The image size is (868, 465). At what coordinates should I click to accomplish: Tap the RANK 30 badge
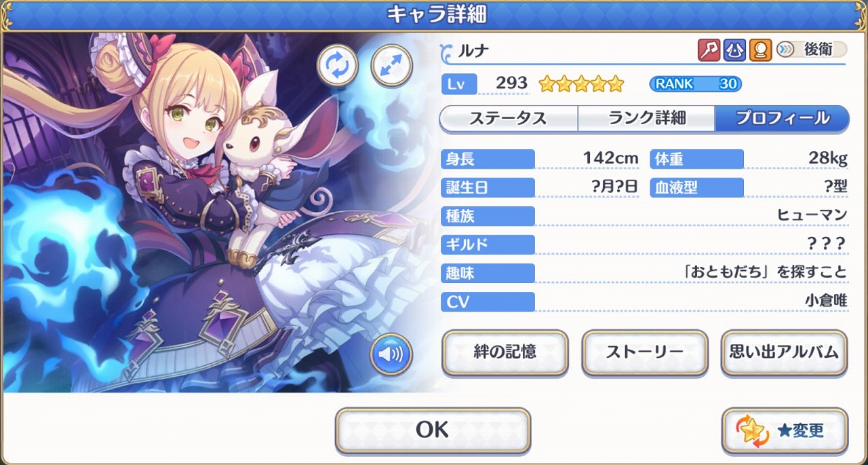click(x=695, y=84)
